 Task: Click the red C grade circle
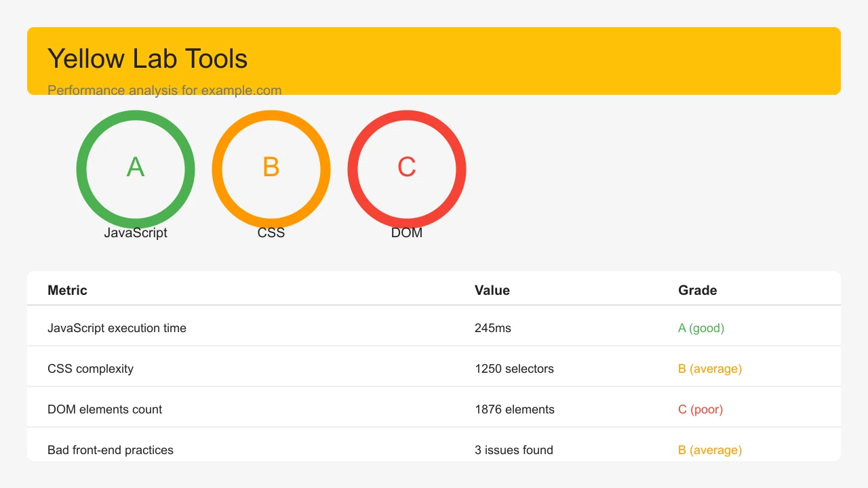coord(407,169)
